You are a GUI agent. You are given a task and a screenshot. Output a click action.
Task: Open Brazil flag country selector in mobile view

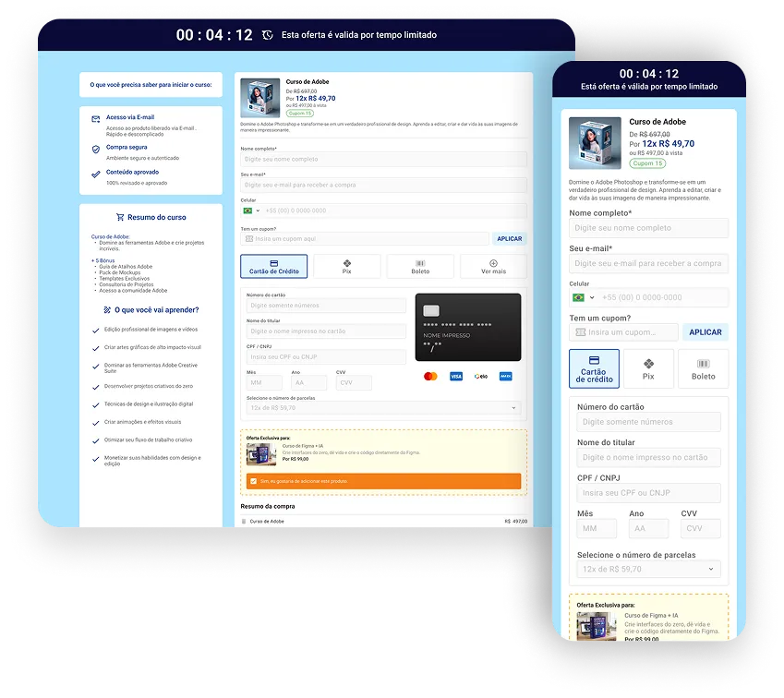coord(584,297)
